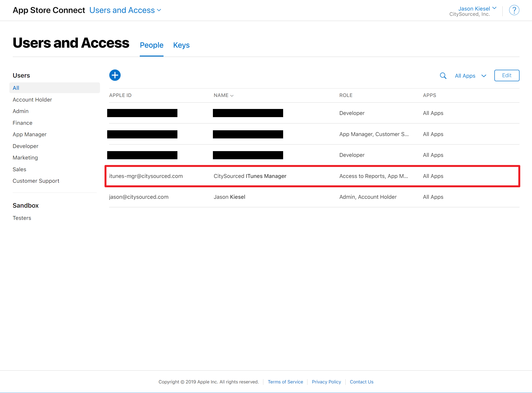Click All Apps cell in jason@citysourced.com row
The height and width of the screenshot is (393, 532).
click(x=433, y=197)
